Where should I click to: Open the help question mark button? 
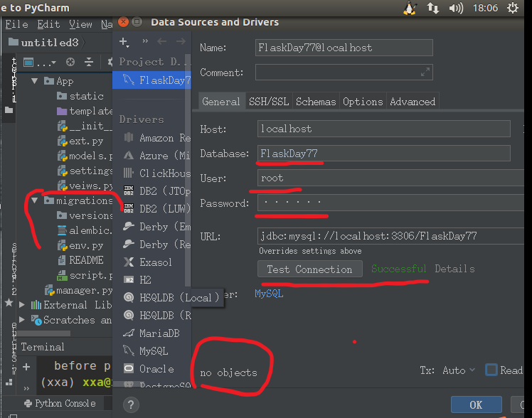131,404
